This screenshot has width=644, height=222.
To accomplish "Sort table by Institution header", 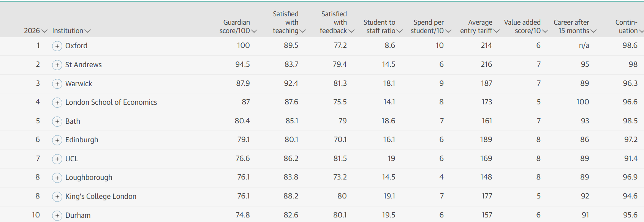I will coord(71,31).
